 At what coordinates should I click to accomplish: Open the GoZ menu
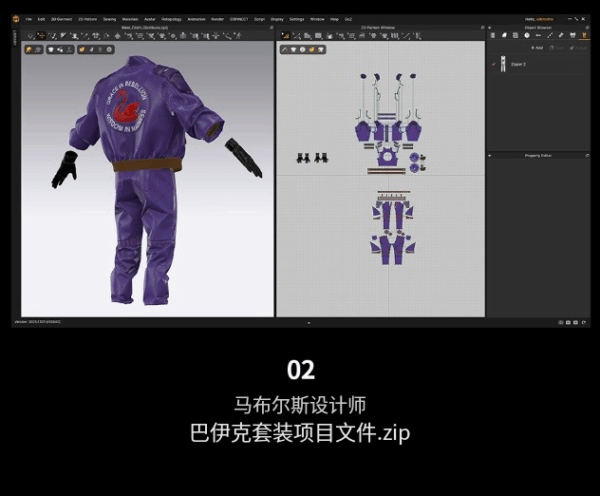tap(348, 19)
